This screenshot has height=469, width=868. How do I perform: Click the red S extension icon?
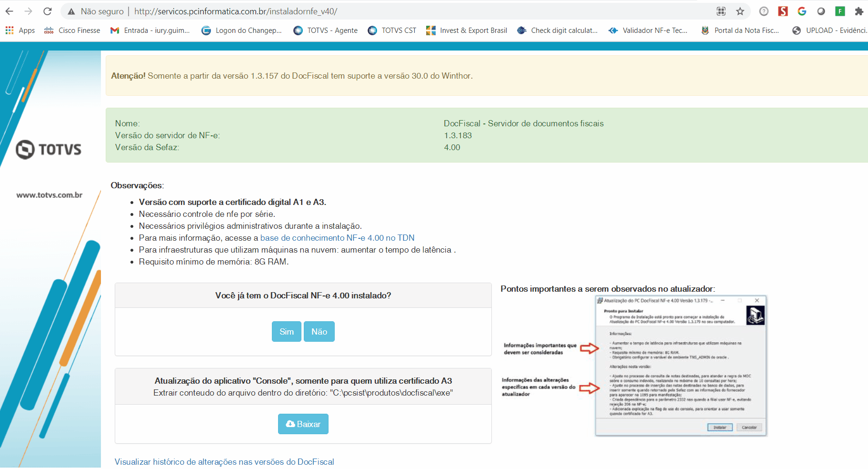783,11
